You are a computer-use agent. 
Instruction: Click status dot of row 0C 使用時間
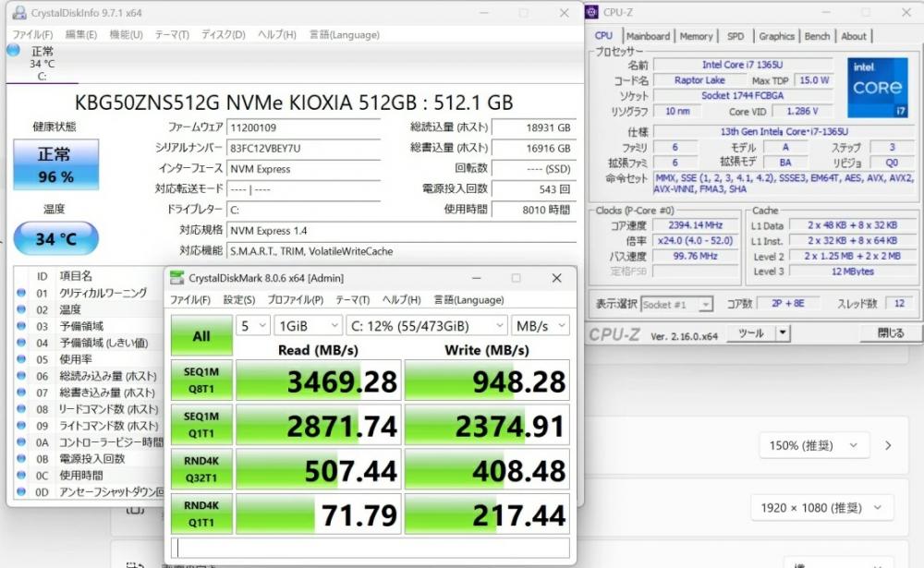pos(21,475)
